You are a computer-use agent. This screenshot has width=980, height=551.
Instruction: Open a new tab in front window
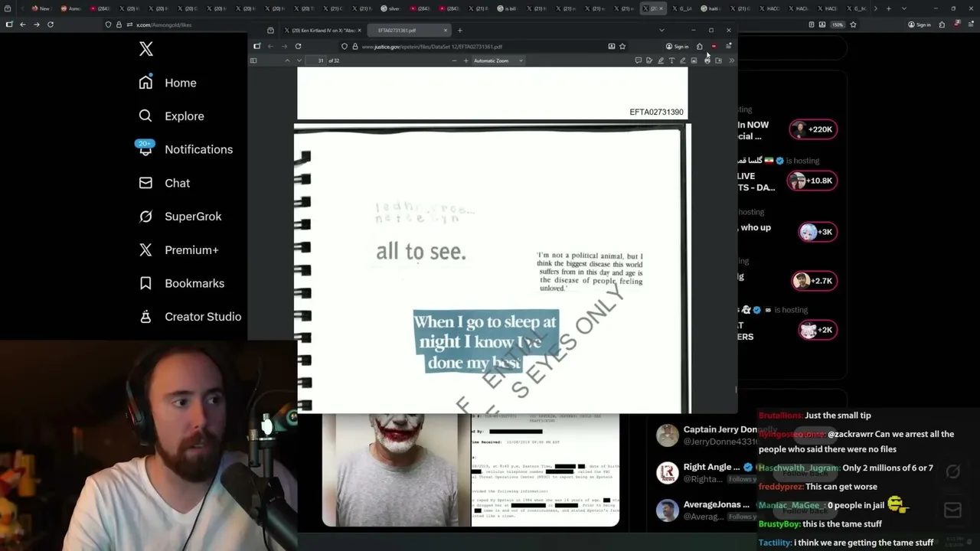[x=460, y=31]
